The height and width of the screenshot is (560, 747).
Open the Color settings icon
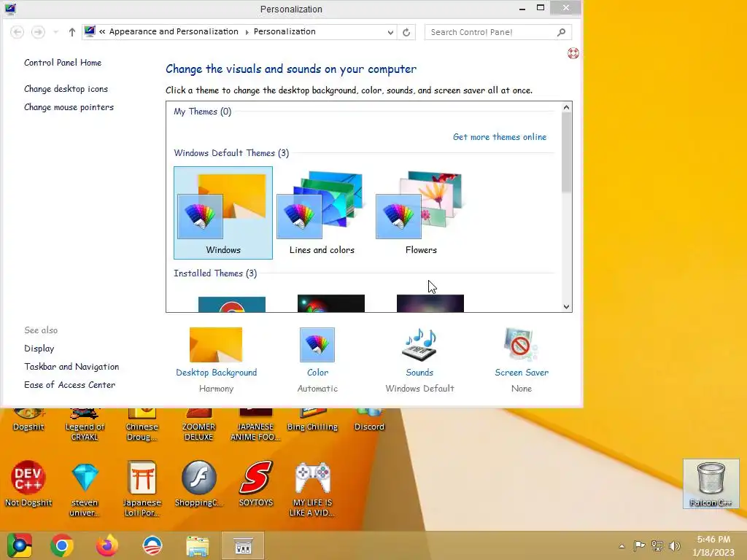(317, 345)
